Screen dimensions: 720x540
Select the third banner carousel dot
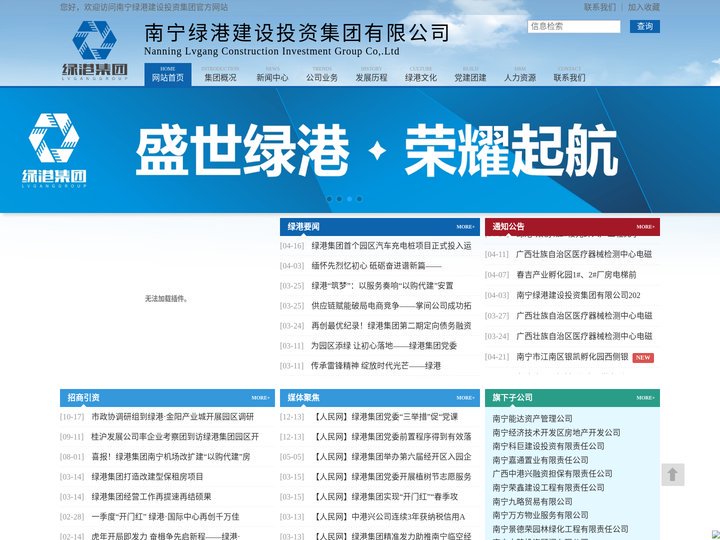[349, 199]
